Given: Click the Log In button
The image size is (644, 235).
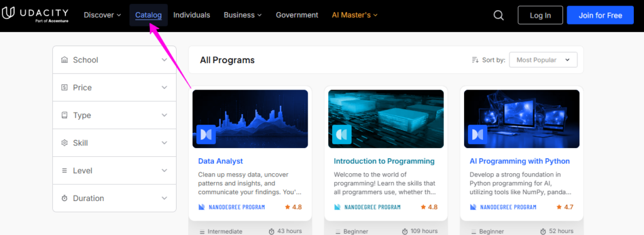Looking at the screenshot, I should (540, 15).
